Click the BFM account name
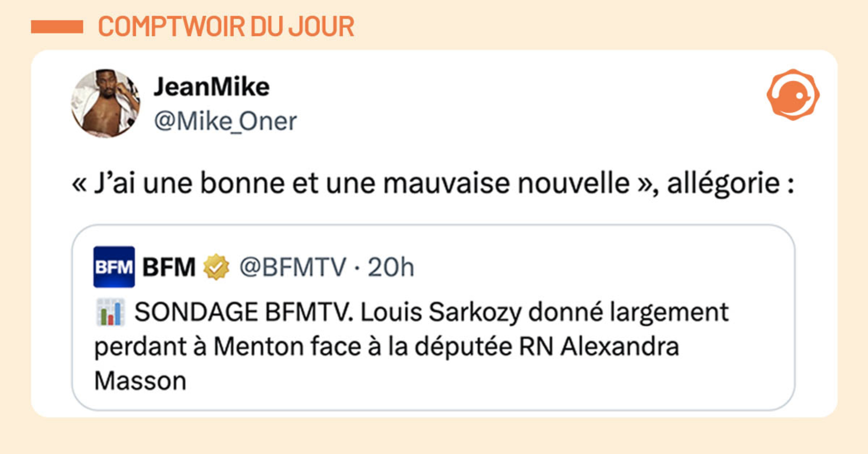Image resolution: width=868 pixels, height=454 pixels. [x=169, y=267]
